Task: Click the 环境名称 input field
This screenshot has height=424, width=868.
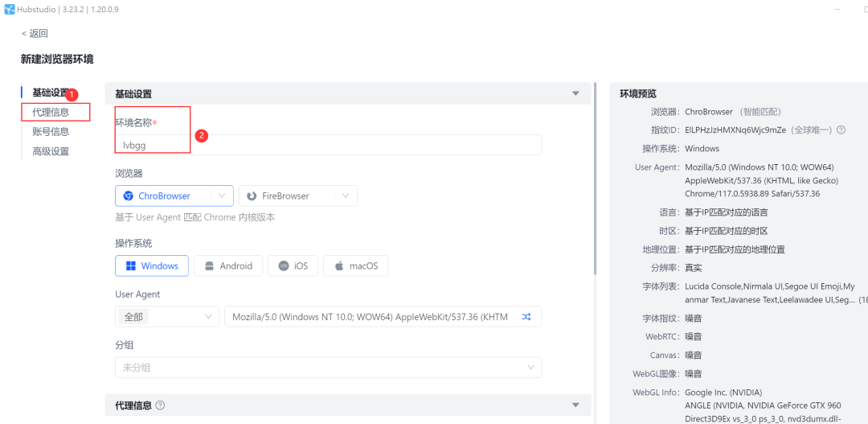Action: tap(328, 145)
